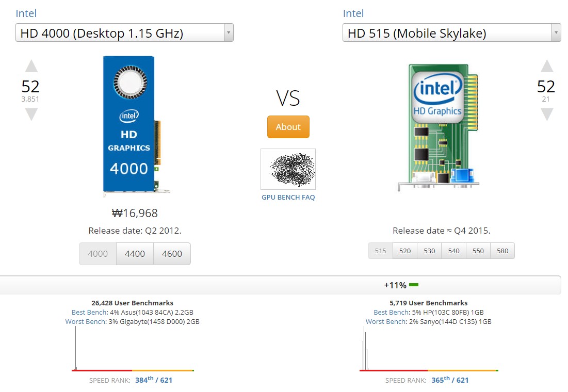Switch to the 4600 variant

pyautogui.click(x=172, y=254)
